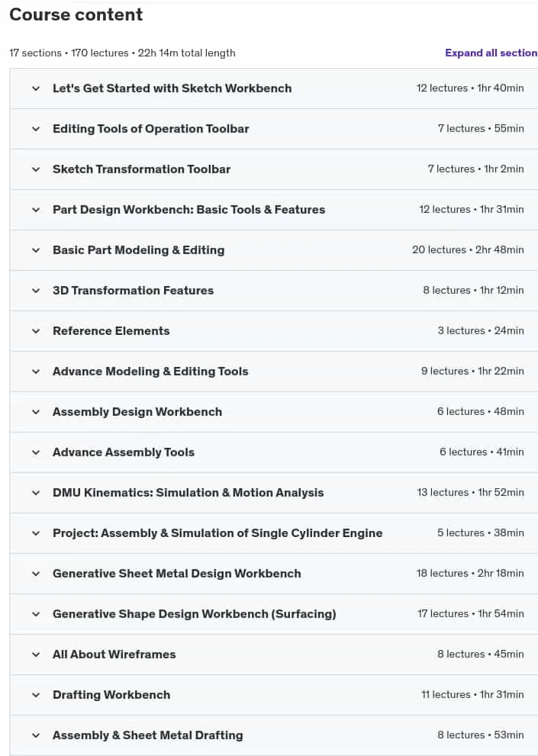Screen dimensions: 538x756
Task: Expand Drafting Workbench chevron
Action: point(36,695)
